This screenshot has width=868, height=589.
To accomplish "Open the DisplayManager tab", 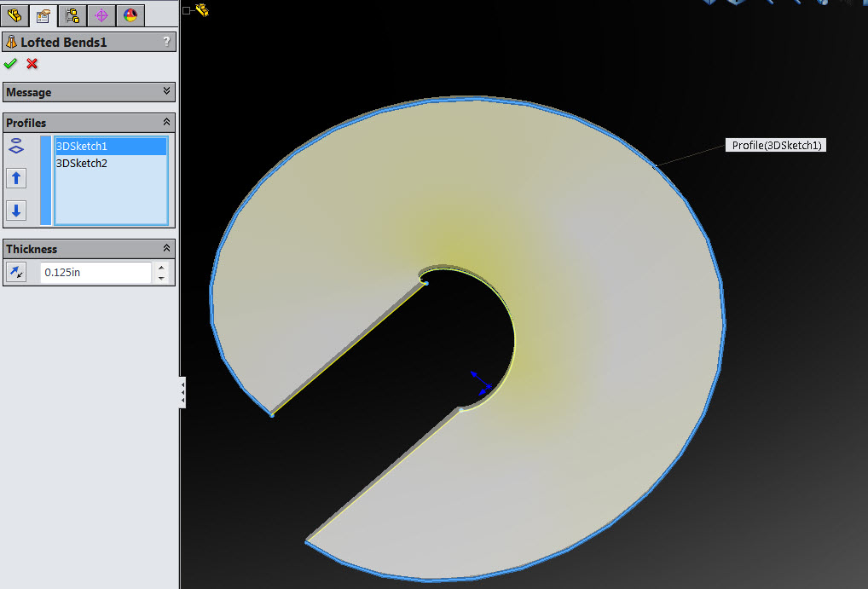I will click(130, 14).
